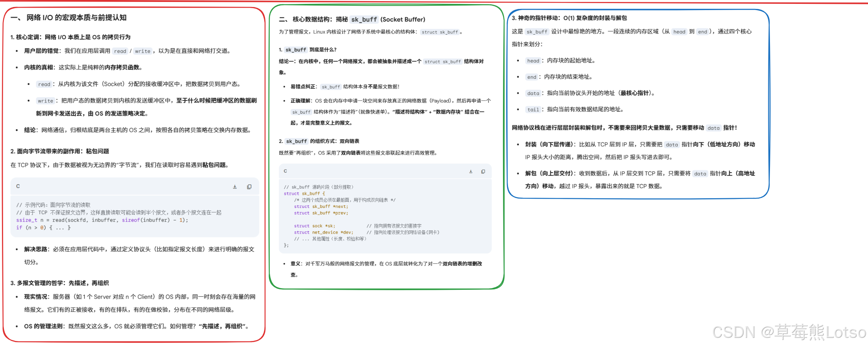
Task: Click 'write' code tag beginning the 发送缓冲区 sub-bullet
Action: click(45, 101)
